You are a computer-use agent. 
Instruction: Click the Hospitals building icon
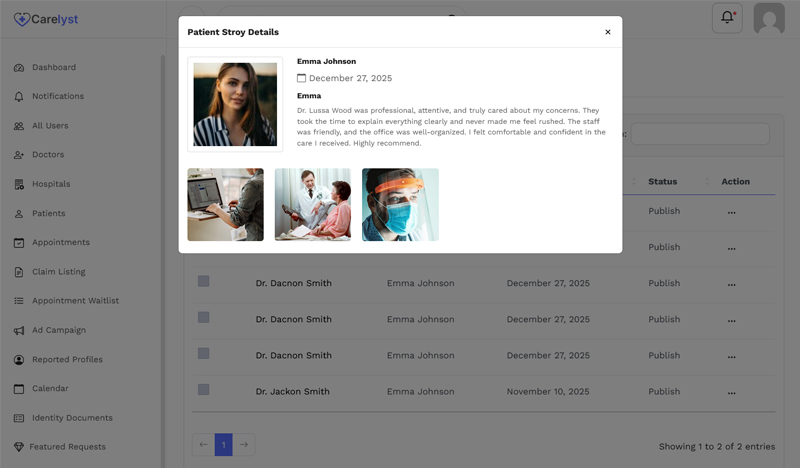point(19,184)
